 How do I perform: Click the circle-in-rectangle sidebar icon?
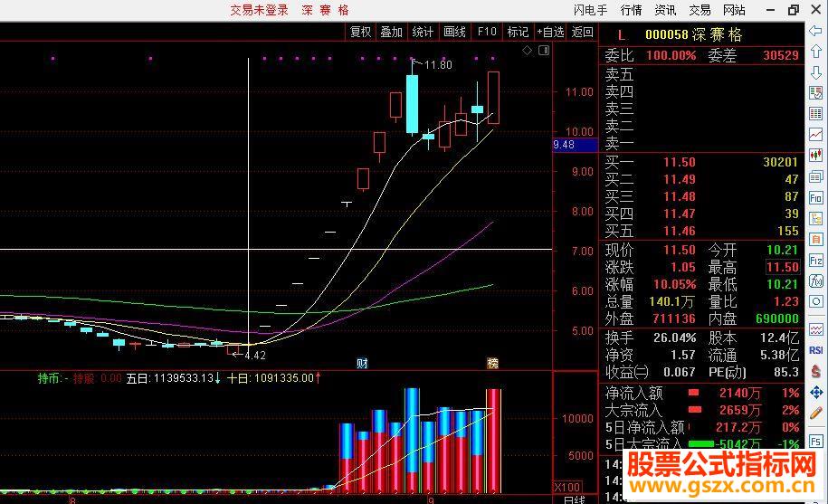[x=816, y=302]
